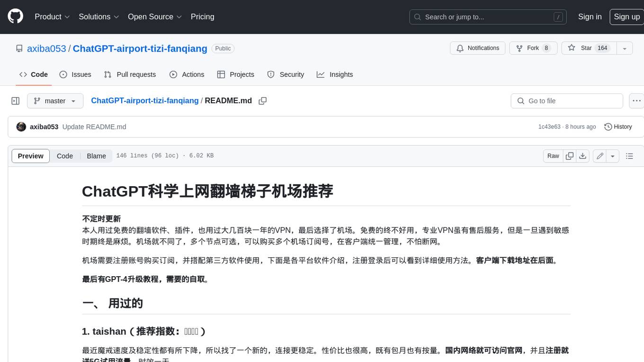
Task: Open the GitHub homepage logo
Action: pyautogui.click(x=15, y=17)
